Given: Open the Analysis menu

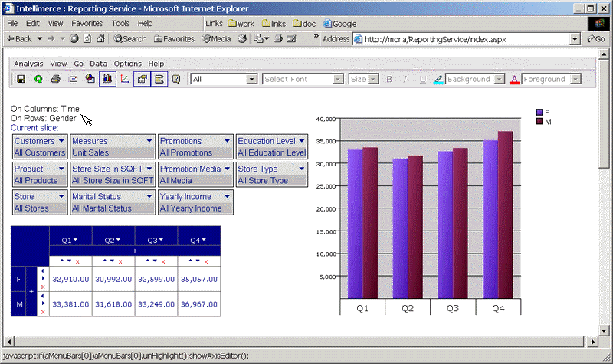Looking at the screenshot, I should click(x=28, y=64).
